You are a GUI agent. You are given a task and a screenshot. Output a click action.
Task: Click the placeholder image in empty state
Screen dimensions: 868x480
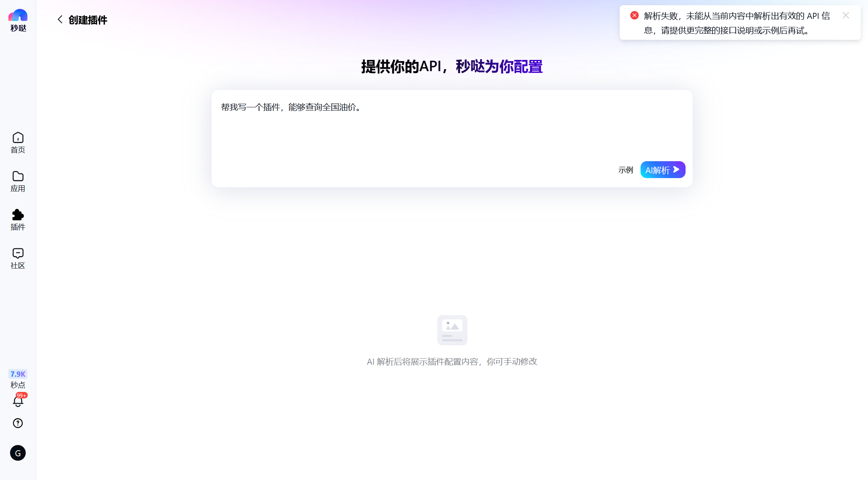pos(452,330)
